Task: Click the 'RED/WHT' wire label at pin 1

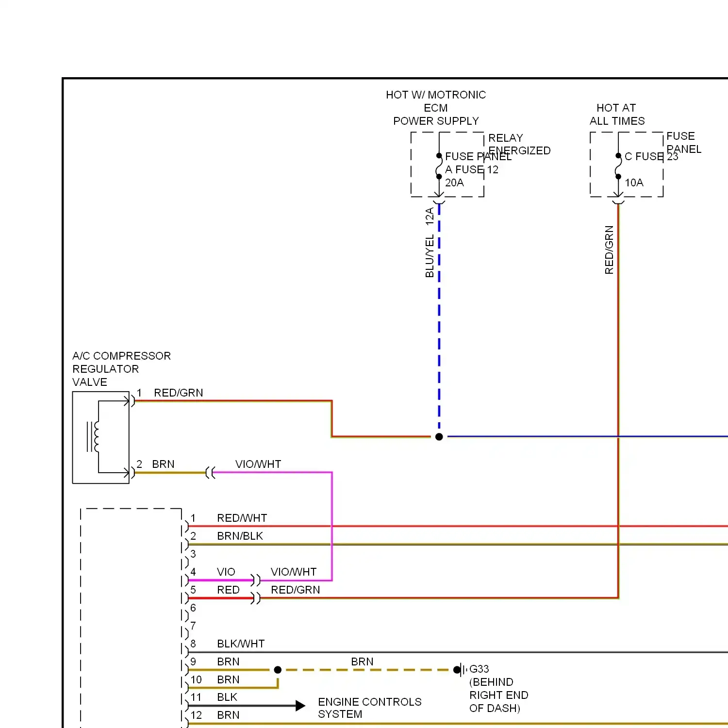Action: click(x=242, y=518)
